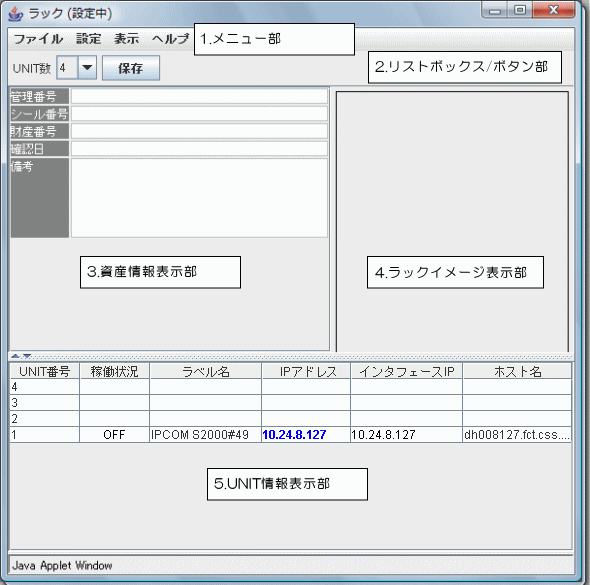Open the 設定 menu
The width and height of the screenshot is (590, 585).
point(89,39)
